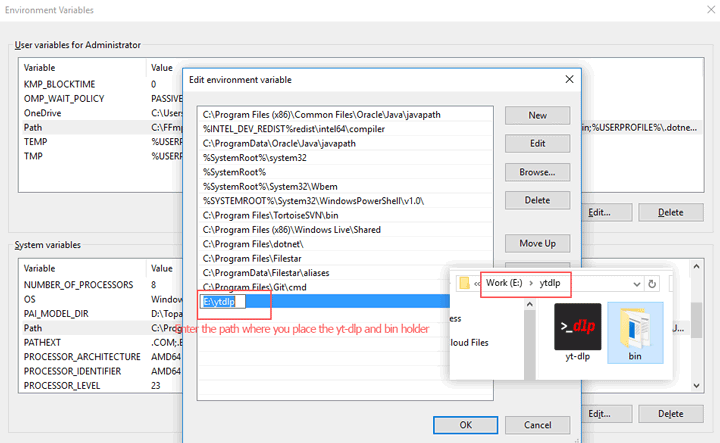Select the Oracle Java javapath Program Files (x86) entry

coord(345,115)
